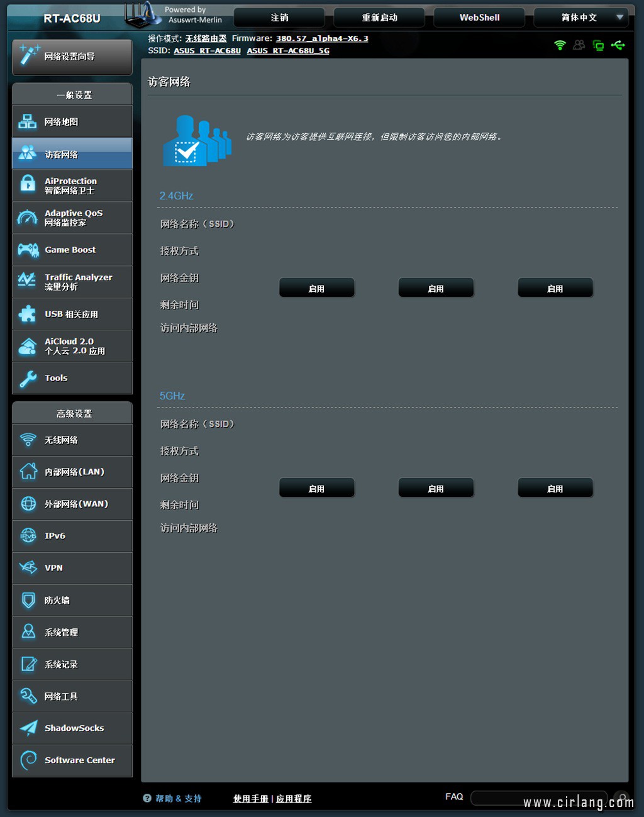Click 注销 to log out
This screenshot has width=644, height=817.
pyautogui.click(x=279, y=18)
